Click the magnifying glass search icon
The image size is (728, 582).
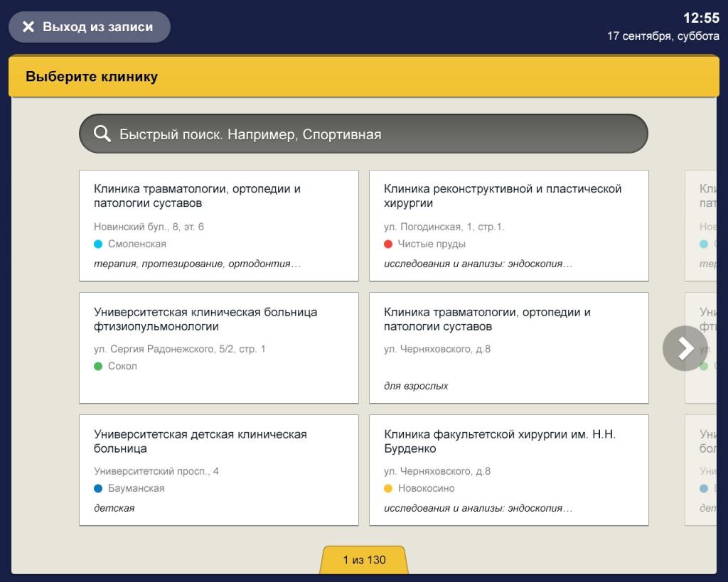pyautogui.click(x=102, y=134)
